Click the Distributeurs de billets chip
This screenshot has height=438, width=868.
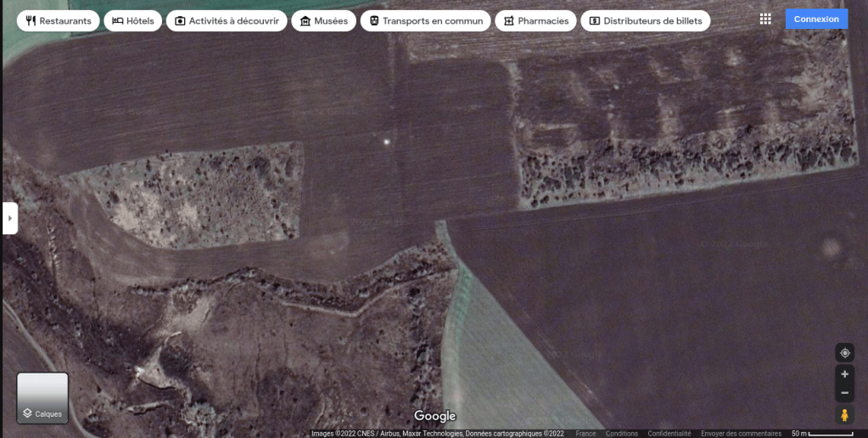pyautogui.click(x=646, y=20)
